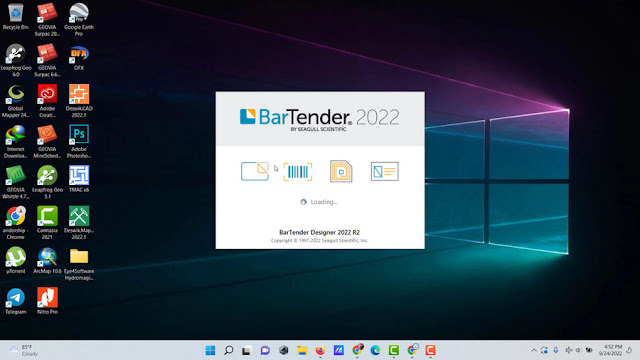The image size is (640, 360).
Task: Click the microphone tray icon
Action: tap(556, 350)
